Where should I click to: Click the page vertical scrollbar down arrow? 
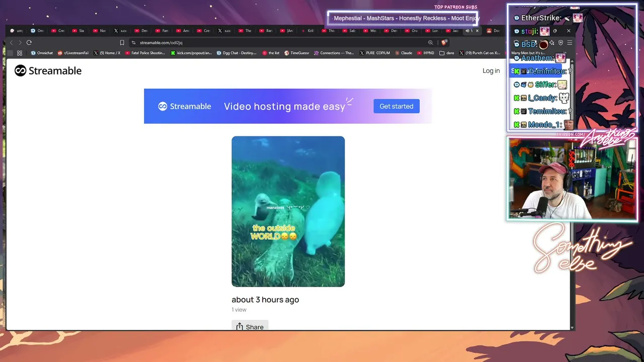pos(572,327)
